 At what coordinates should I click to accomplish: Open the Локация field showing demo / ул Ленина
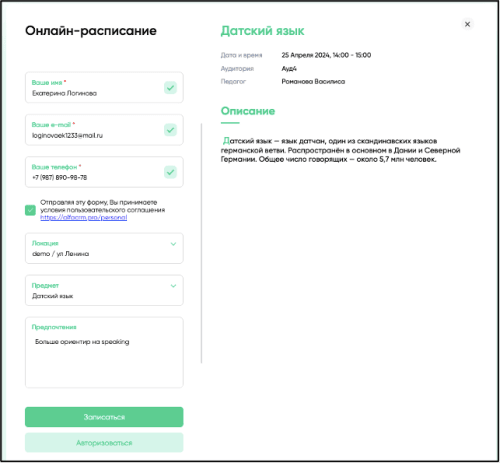[104, 248]
